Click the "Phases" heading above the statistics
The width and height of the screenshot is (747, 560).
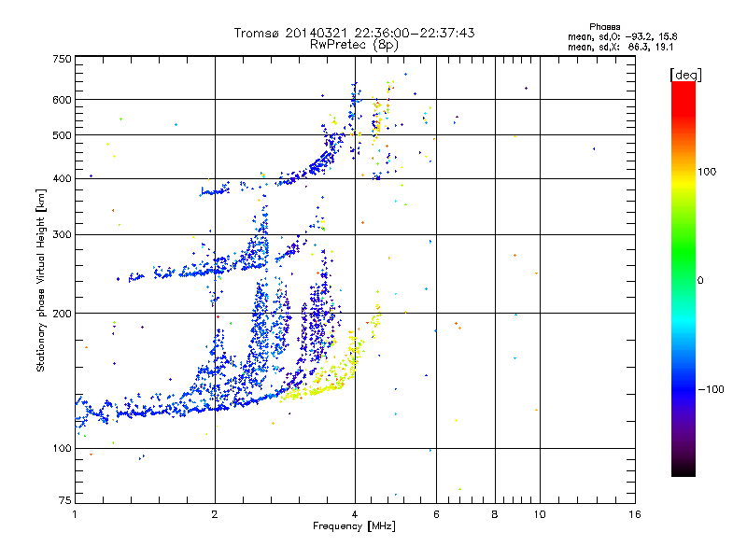pyautogui.click(x=604, y=27)
